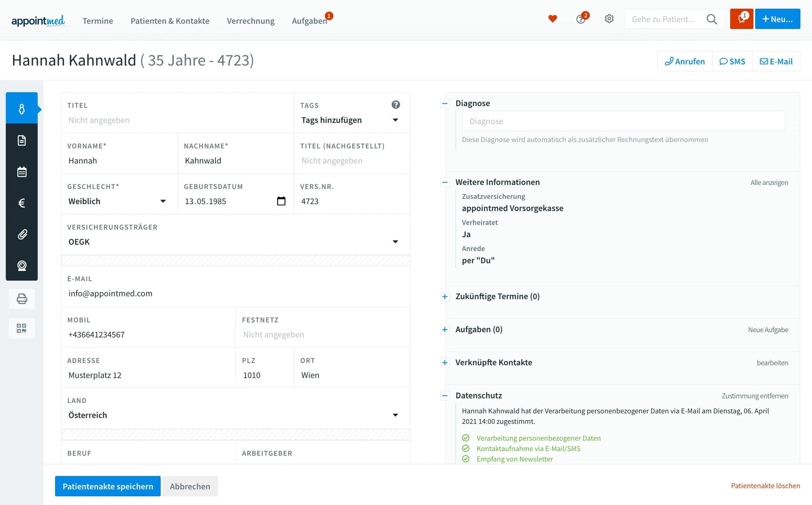The height and width of the screenshot is (505, 812).
Task: Open the euro billing sidebar icon
Action: 22,203
